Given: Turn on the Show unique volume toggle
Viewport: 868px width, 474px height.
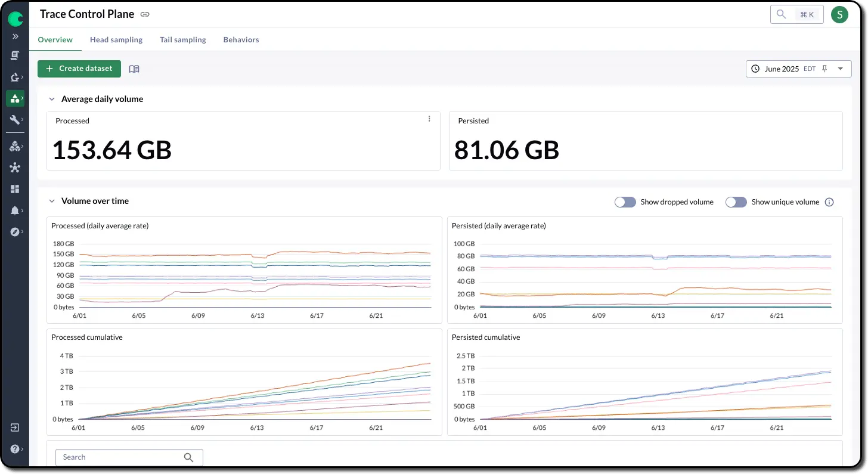Looking at the screenshot, I should click(736, 202).
